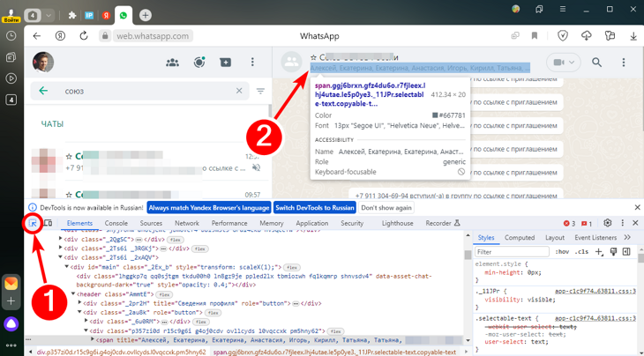Open the Yandex Mail sidebar icon

[11, 283]
